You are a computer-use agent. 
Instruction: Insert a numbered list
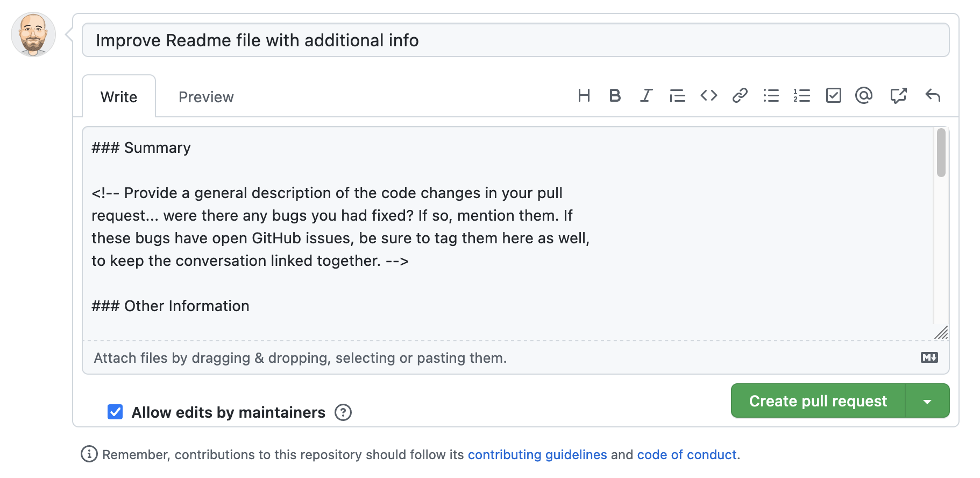[x=801, y=95]
